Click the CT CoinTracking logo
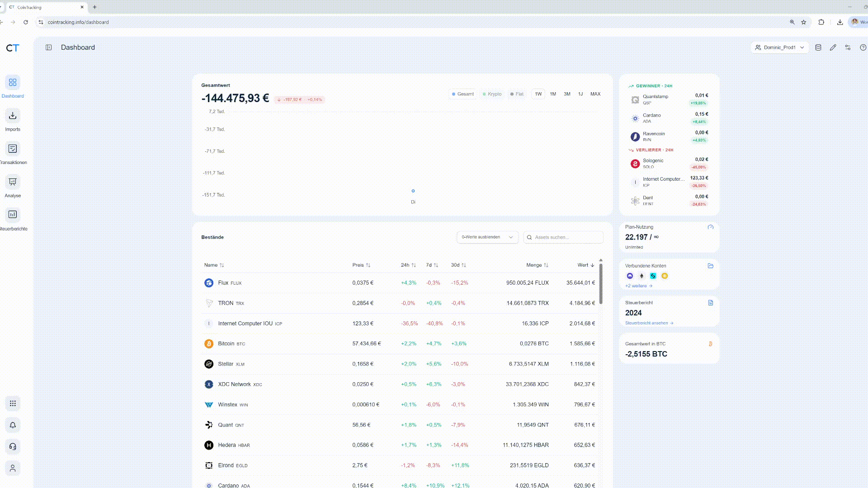 pos(13,48)
